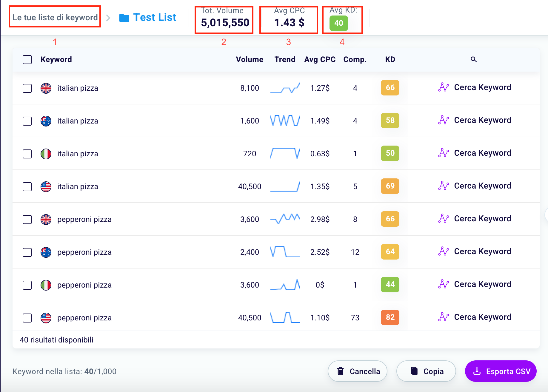
Task: Check the box for first italian pizza row
Action: tap(27, 88)
